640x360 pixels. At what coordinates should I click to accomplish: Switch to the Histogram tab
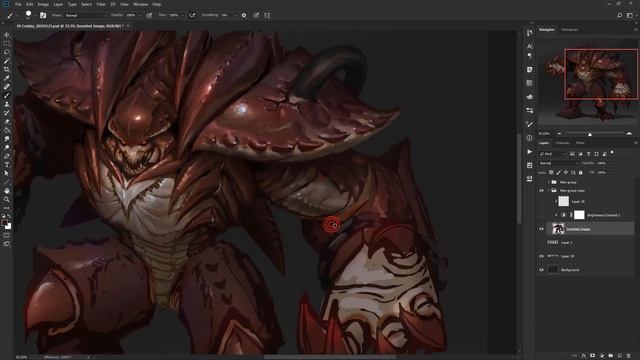coord(569,30)
